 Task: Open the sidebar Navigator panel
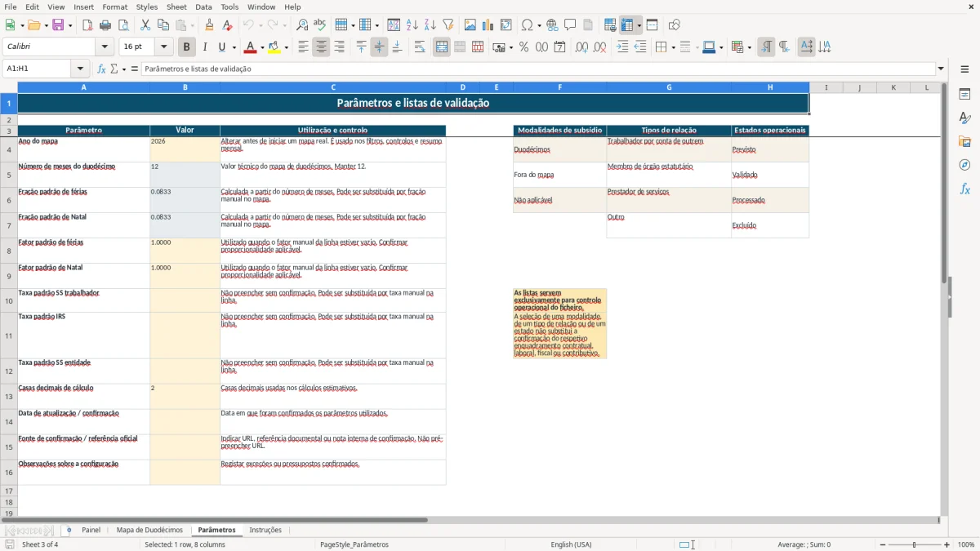coord(964,165)
